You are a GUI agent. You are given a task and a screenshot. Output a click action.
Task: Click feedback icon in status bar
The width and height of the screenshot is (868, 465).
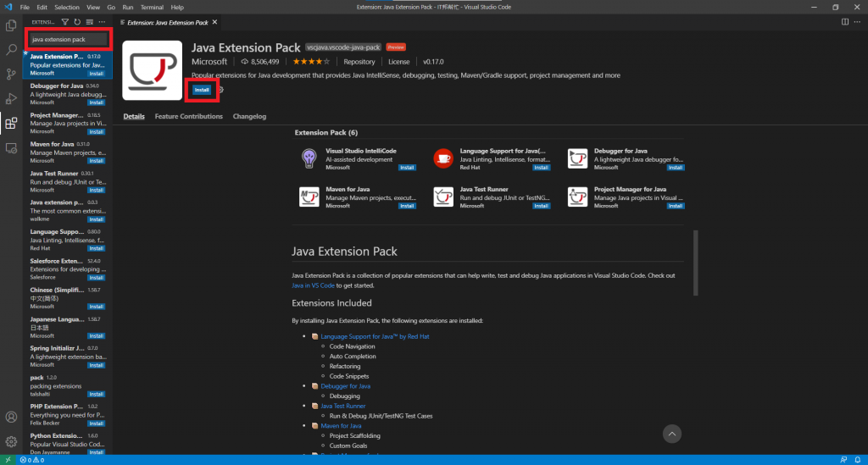(x=843, y=459)
